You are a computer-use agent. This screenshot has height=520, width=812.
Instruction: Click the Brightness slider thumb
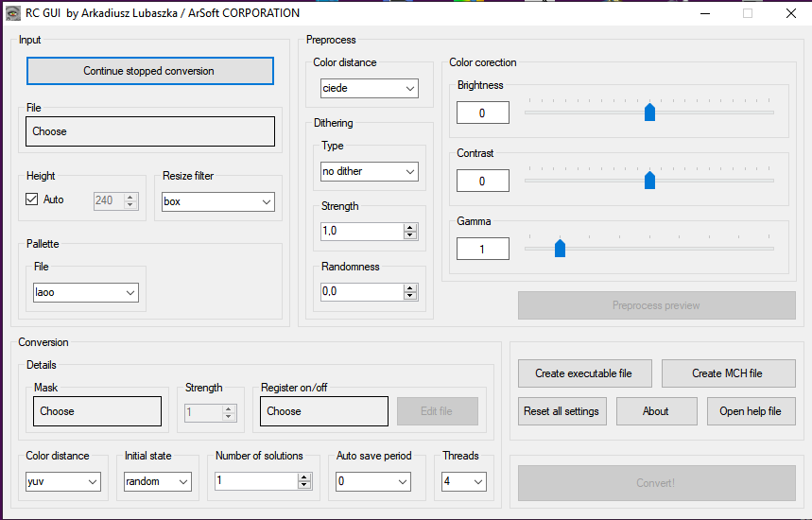click(x=649, y=112)
